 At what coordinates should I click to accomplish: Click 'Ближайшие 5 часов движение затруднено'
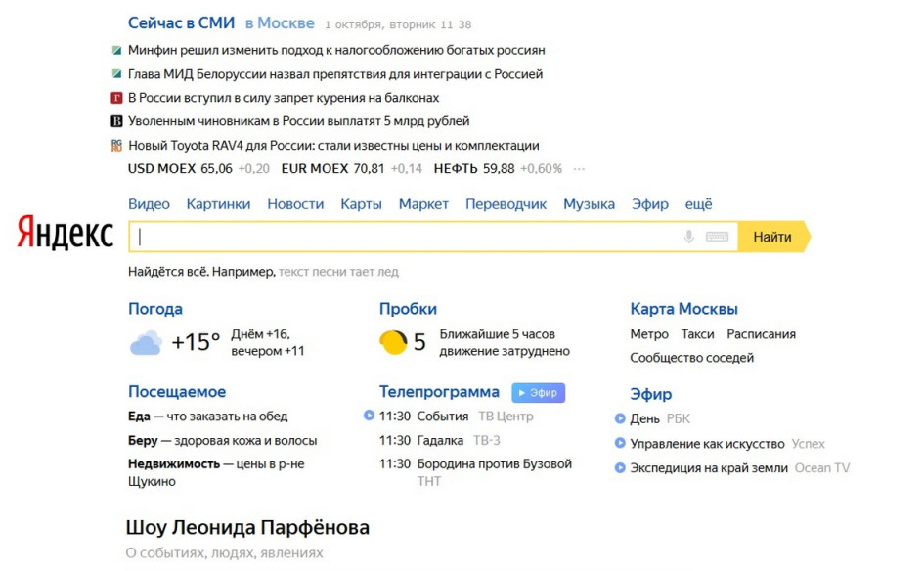coord(505,343)
